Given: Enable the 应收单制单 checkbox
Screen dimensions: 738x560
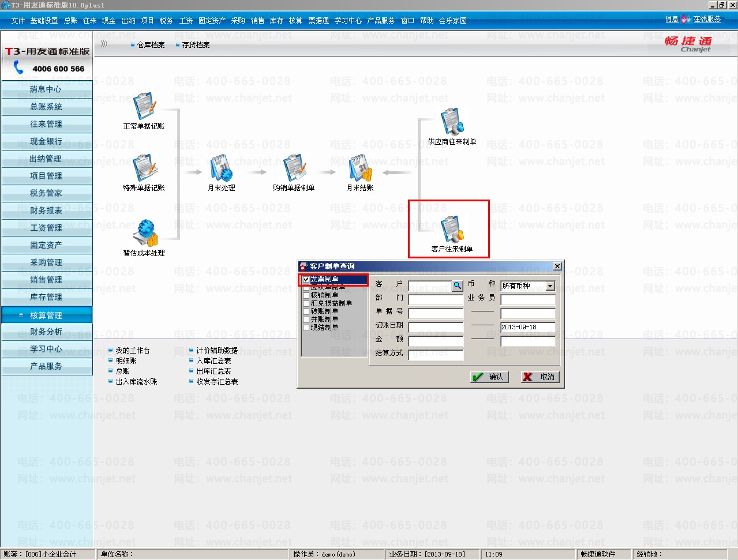Looking at the screenshot, I should pos(306,287).
